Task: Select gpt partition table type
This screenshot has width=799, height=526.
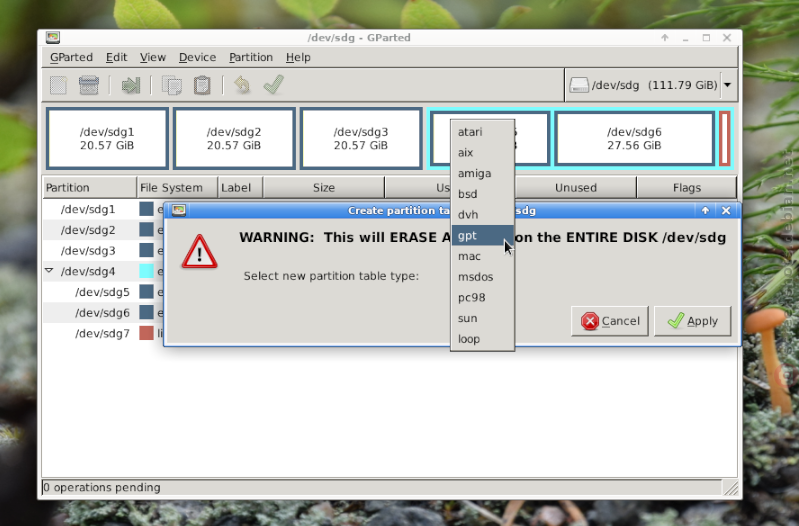Action: coord(482,235)
